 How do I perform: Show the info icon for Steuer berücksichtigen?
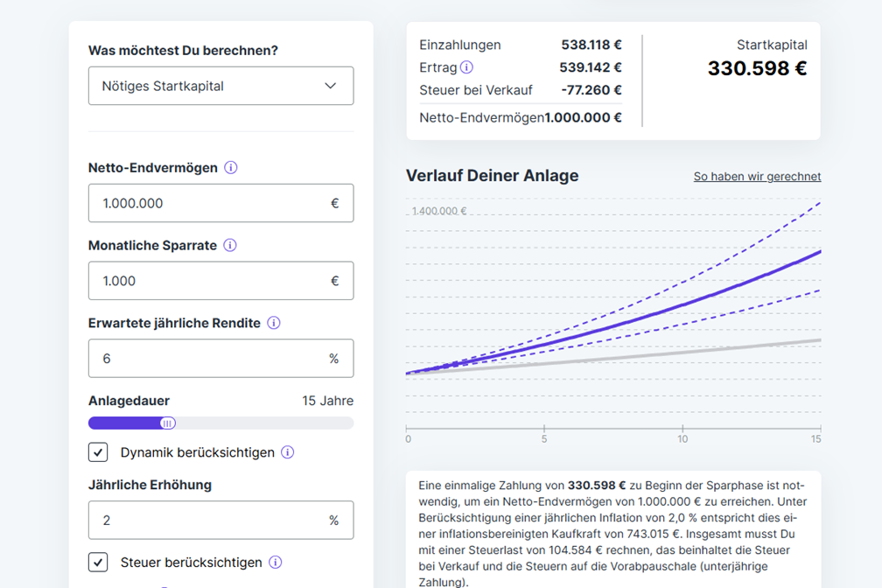276,563
